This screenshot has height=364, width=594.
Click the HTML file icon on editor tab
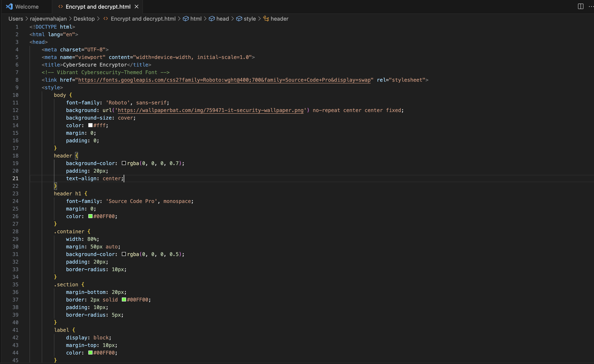tap(60, 7)
